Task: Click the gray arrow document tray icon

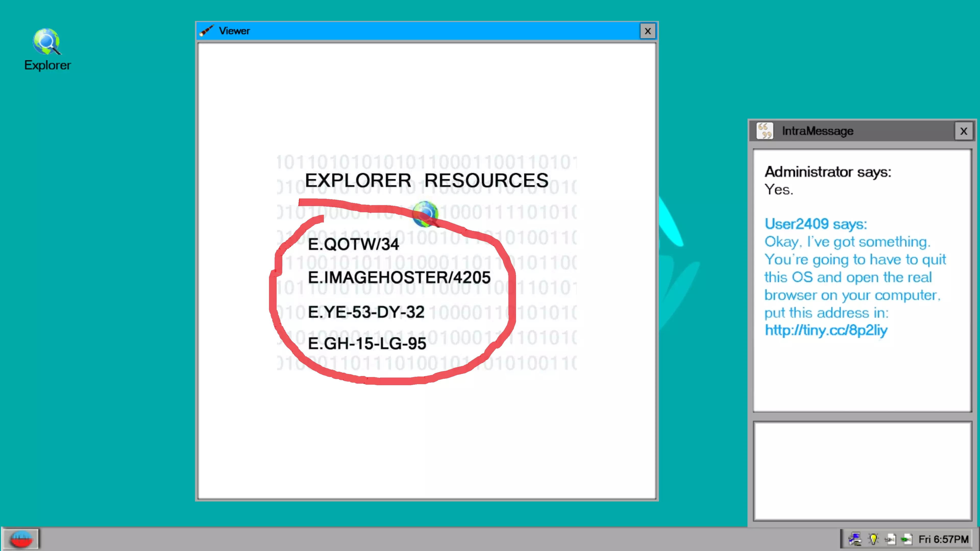Action: click(890, 539)
